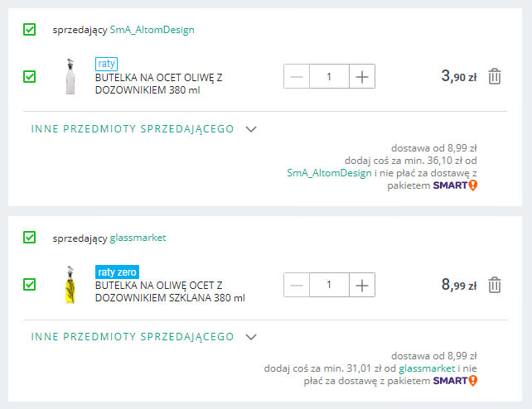Open SmA_AltomDesign seller link in header
Screen dimensions: 532x409
[x=152, y=30]
